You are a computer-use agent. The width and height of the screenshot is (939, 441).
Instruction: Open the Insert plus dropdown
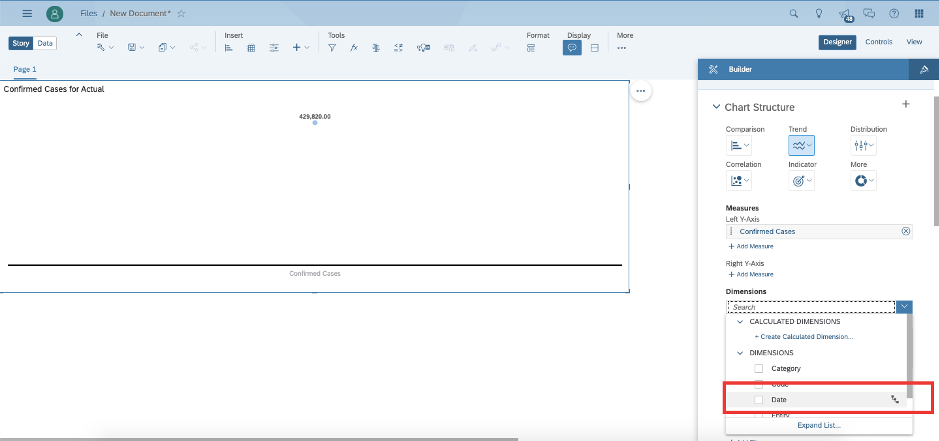click(301, 48)
